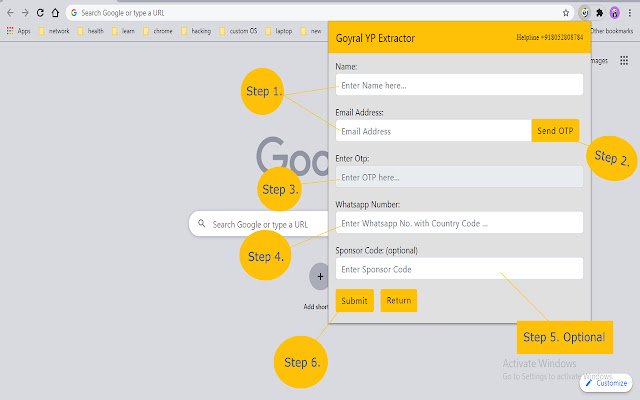Open the Images link on Google page
The image size is (640, 400).
(x=599, y=60)
